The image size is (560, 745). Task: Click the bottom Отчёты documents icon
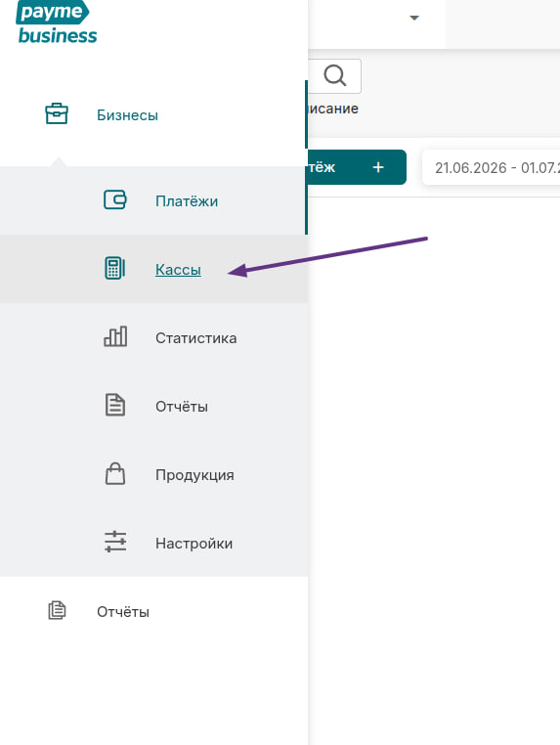57,610
